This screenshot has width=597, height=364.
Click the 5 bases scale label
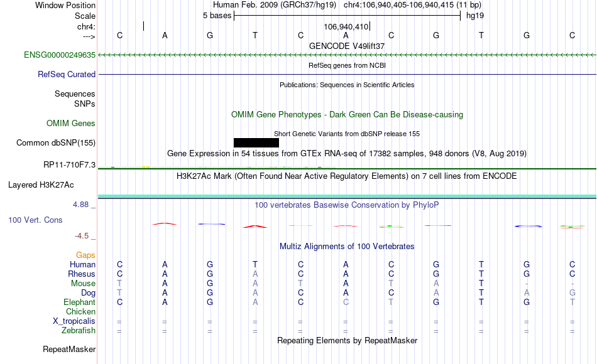click(x=217, y=16)
